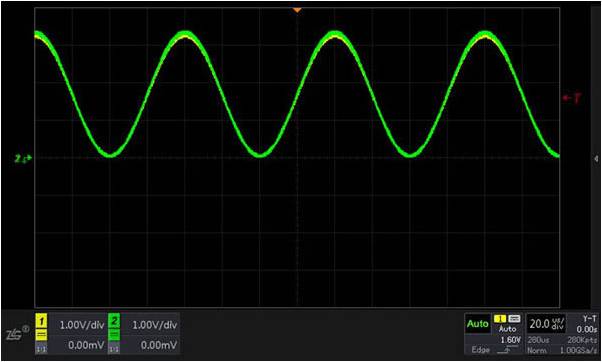Expand the side panel arrow on right edge
Screen dimensions: 602x362
coord(596,158)
